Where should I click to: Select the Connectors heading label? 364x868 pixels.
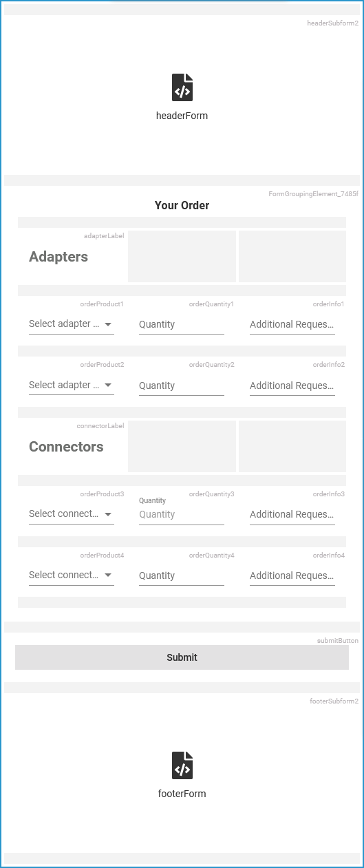[x=66, y=447]
